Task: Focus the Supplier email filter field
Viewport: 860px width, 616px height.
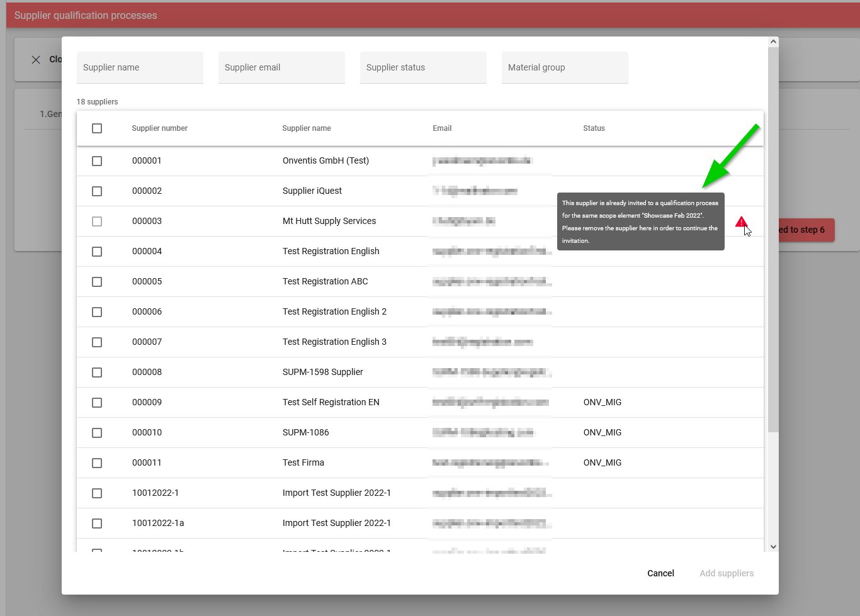Action: pos(281,67)
